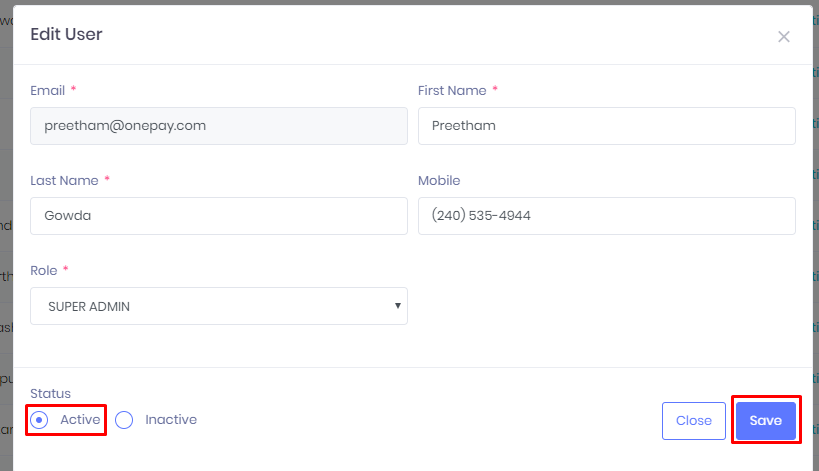Image resolution: width=819 pixels, height=471 pixels.
Task: Click the Active label text
Action: 80,420
